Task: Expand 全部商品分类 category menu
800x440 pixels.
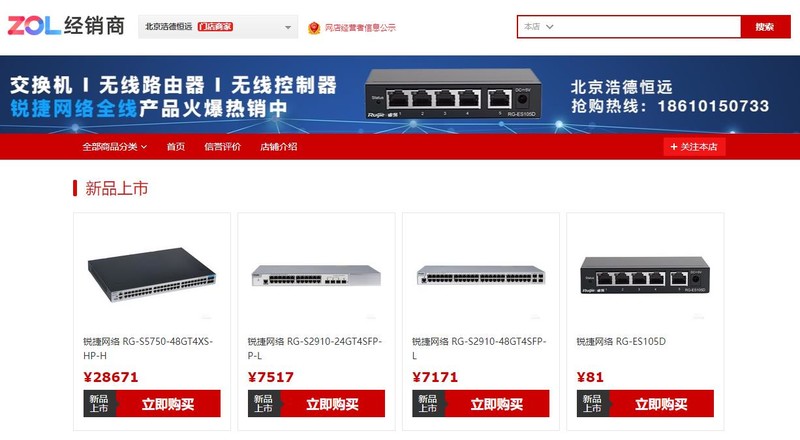Action: point(115,147)
